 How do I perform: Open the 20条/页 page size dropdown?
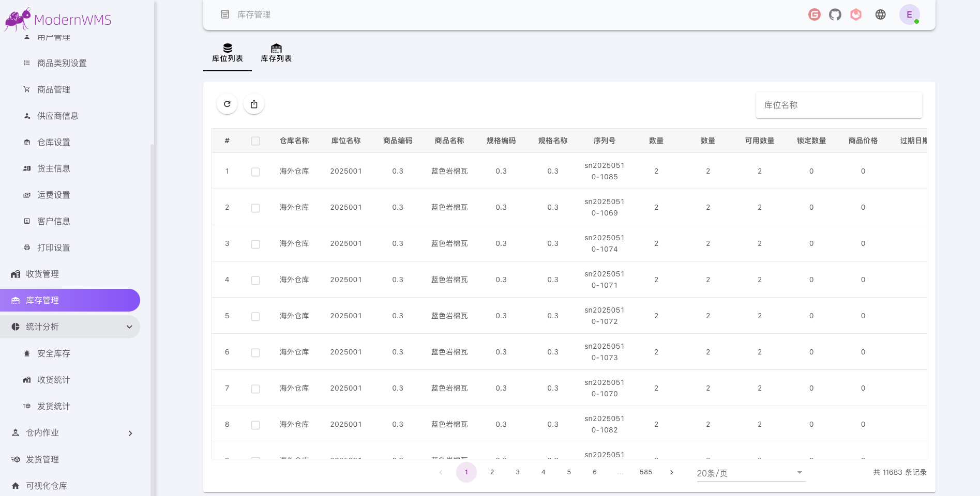(x=749, y=472)
